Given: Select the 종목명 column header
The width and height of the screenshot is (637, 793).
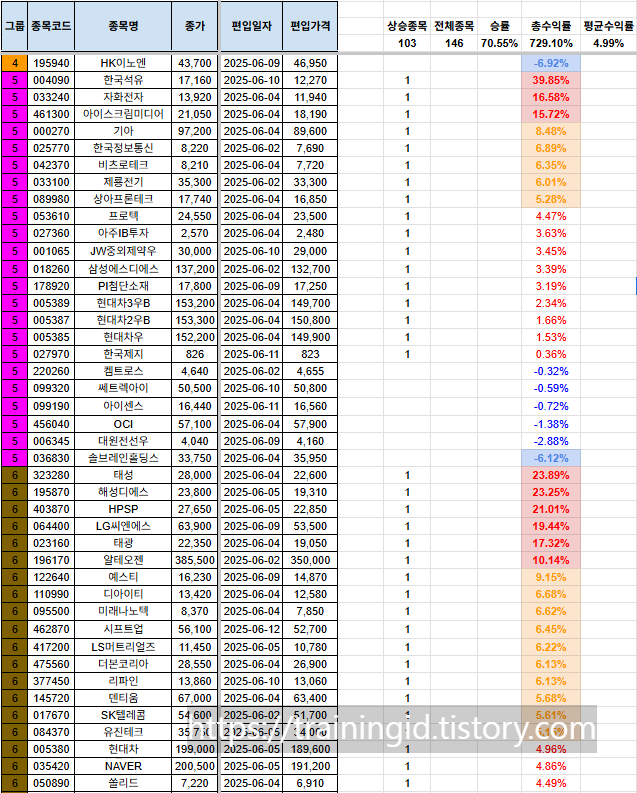Looking at the screenshot, I should (x=123, y=26).
